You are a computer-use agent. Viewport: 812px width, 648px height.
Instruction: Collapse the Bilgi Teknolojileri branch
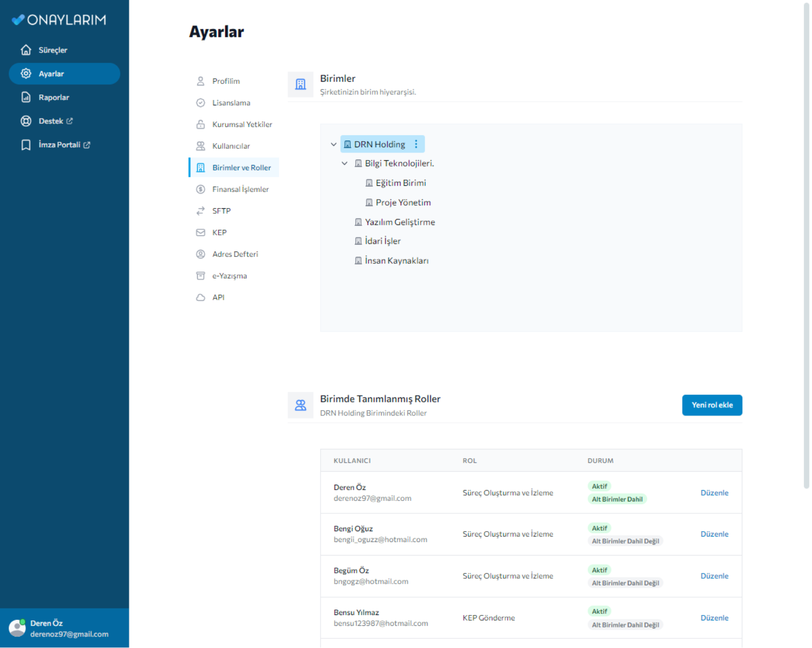[x=344, y=163]
